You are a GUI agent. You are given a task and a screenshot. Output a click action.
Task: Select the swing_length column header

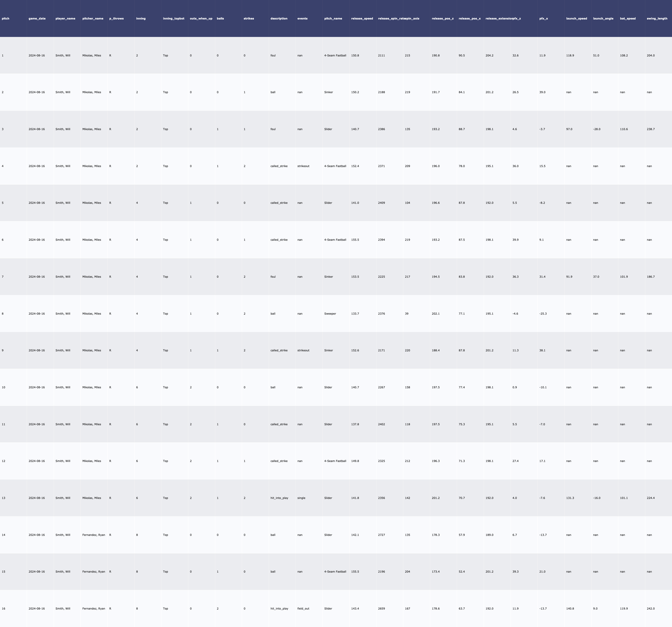657,19
